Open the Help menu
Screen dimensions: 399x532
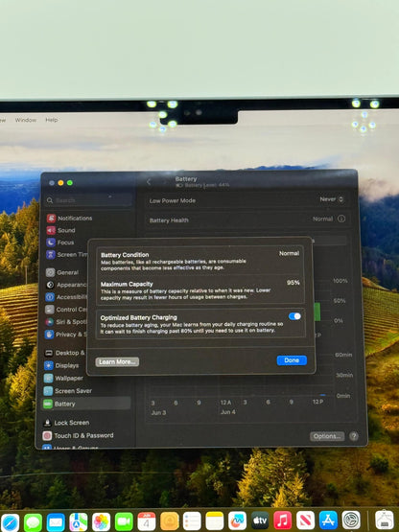tap(51, 120)
